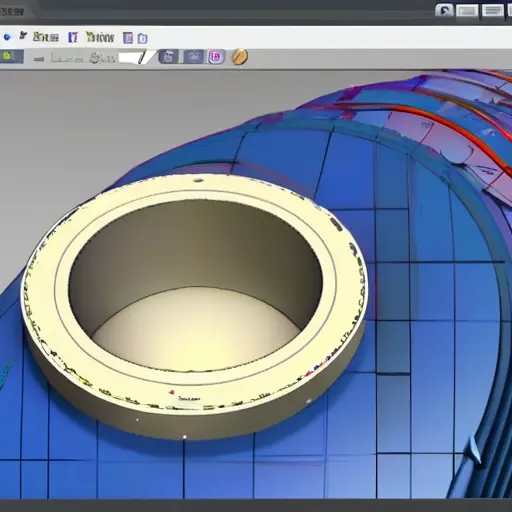
Task: Open the first green-lettered menu item
Action: [46, 37]
